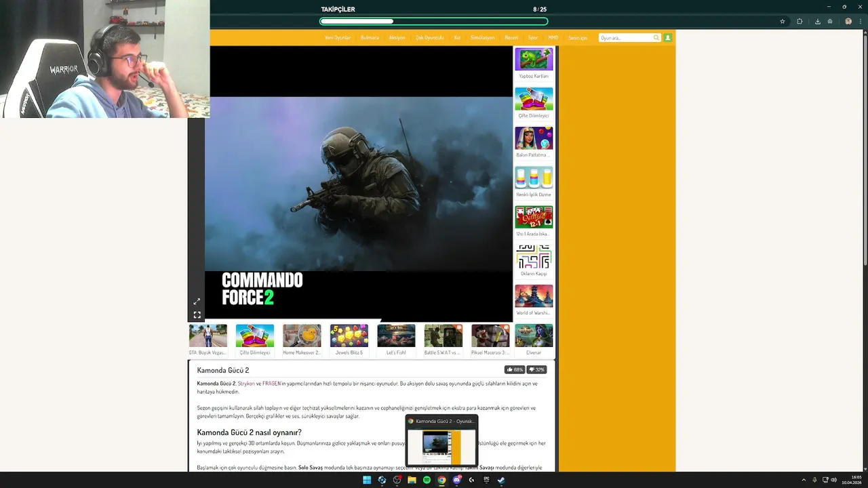Open Discord from the taskbar
Viewport: 868px width, 488px height.
point(456,480)
